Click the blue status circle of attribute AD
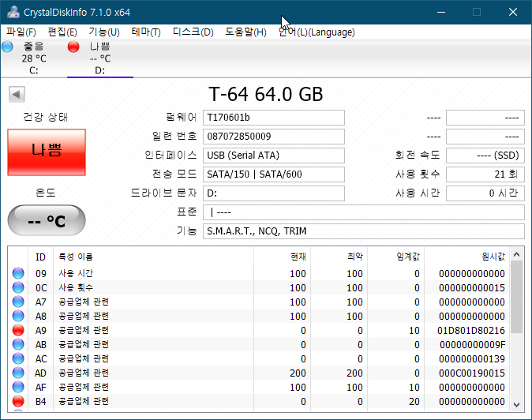Viewport: 532px width, 420px height. click(18, 373)
